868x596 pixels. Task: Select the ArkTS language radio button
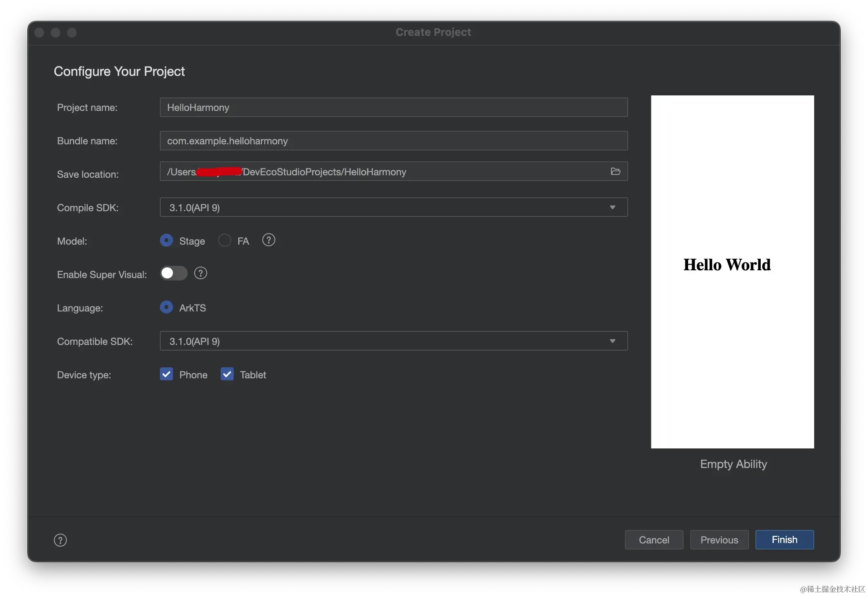[x=166, y=307]
